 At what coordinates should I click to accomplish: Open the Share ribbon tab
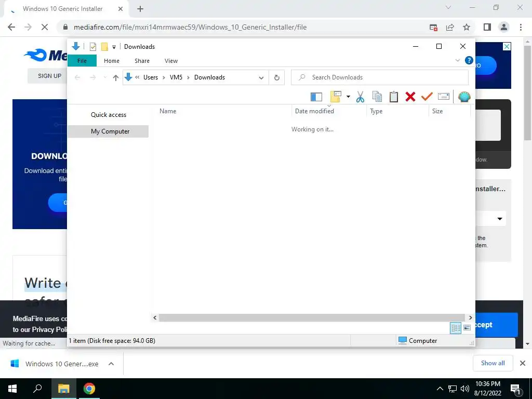(x=142, y=61)
